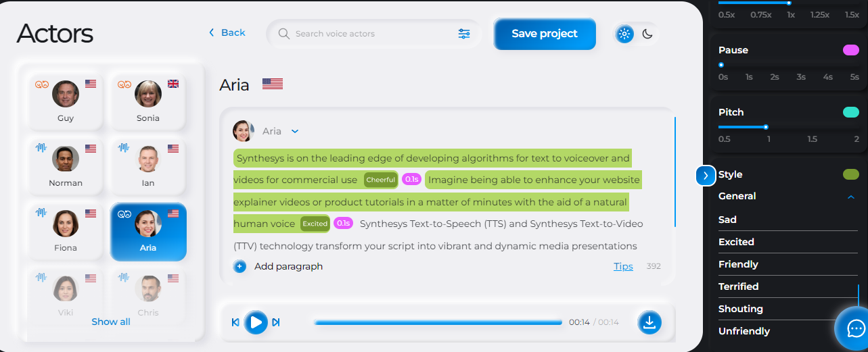The width and height of the screenshot is (868, 352).
Task: Skip to next track in player
Action: 276,322
